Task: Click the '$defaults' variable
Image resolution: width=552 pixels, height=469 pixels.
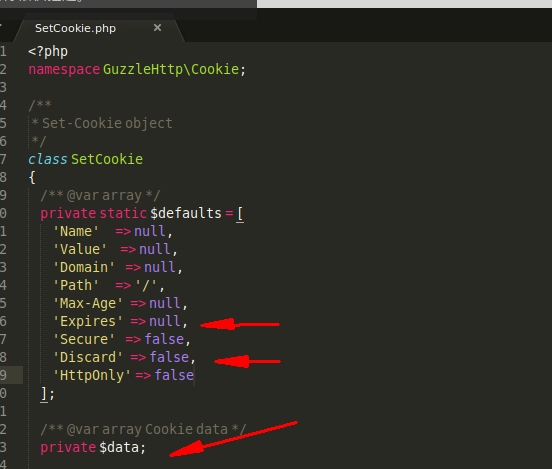Action: point(186,213)
